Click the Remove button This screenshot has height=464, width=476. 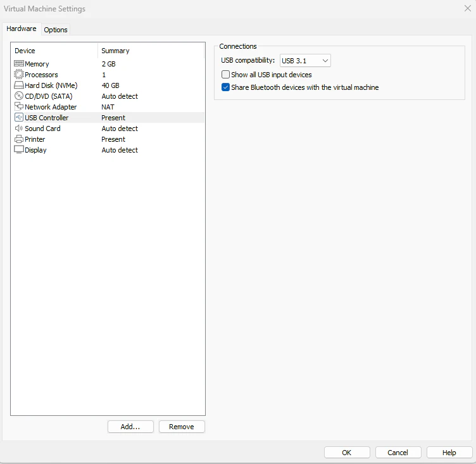pyautogui.click(x=182, y=427)
